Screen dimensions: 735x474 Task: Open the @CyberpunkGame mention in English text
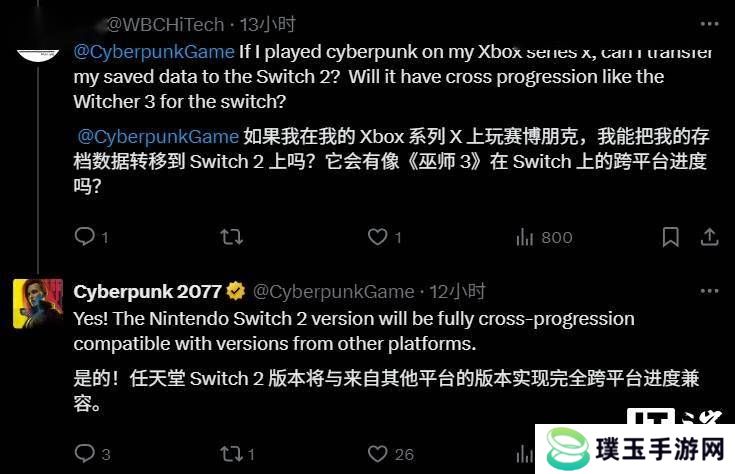point(154,52)
